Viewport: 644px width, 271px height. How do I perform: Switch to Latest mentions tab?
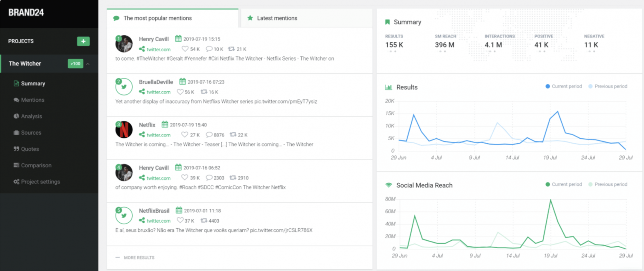coord(307,18)
